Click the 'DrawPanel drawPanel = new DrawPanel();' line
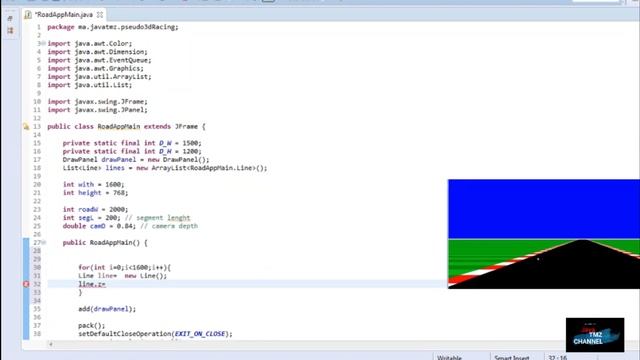 pyautogui.click(x=136, y=160)
